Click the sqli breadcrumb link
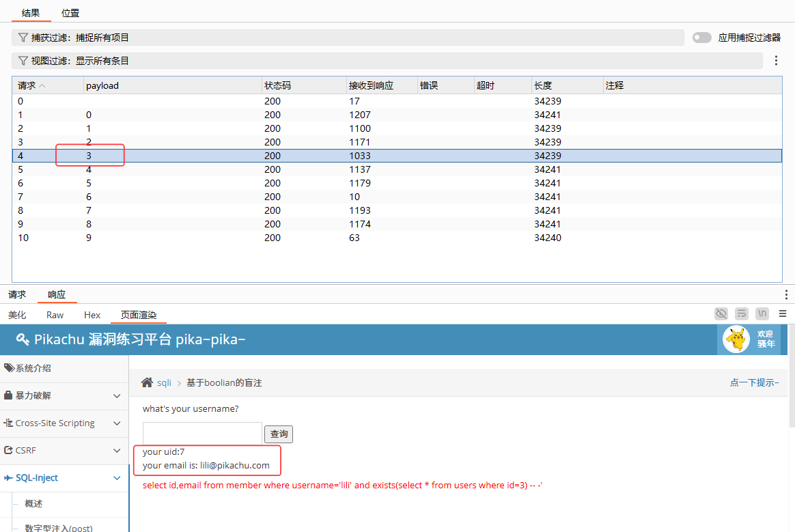The image size is (795, 532). (164, 382)
